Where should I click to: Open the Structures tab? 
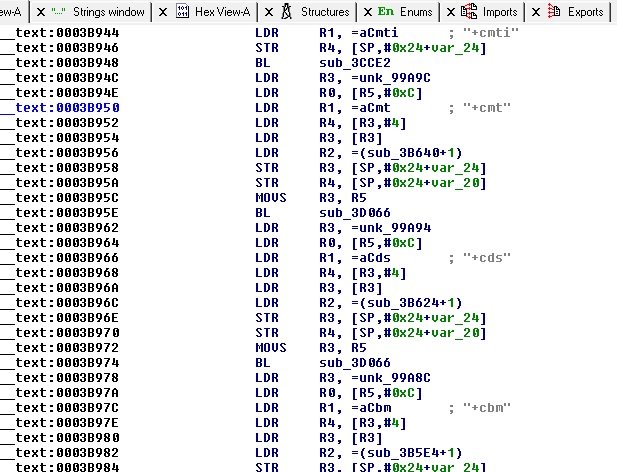[x=325, y=12]
